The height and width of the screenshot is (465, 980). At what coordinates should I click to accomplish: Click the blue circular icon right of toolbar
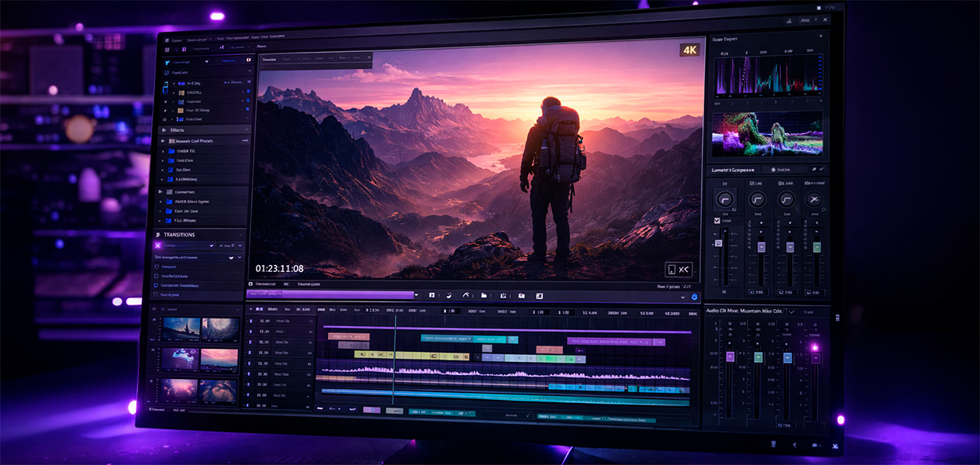pos(694,297)
